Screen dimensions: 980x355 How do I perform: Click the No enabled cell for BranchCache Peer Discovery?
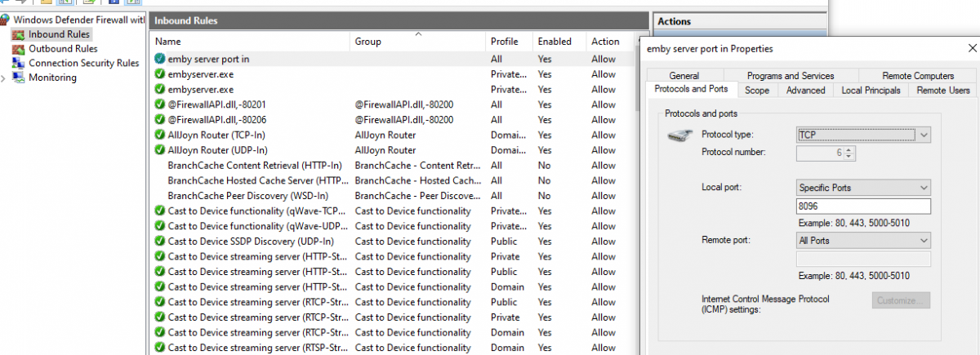pyautogui.click(x=544, y=196)
